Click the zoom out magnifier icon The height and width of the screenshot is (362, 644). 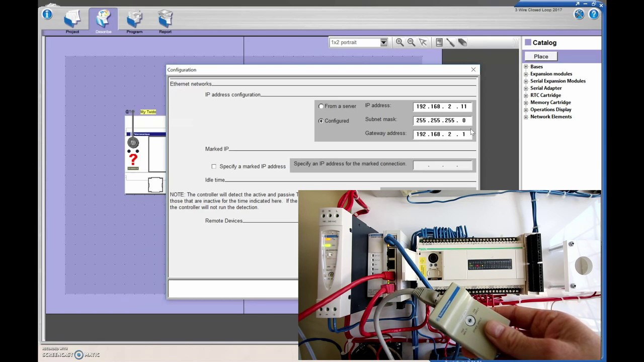click(411, 42)
